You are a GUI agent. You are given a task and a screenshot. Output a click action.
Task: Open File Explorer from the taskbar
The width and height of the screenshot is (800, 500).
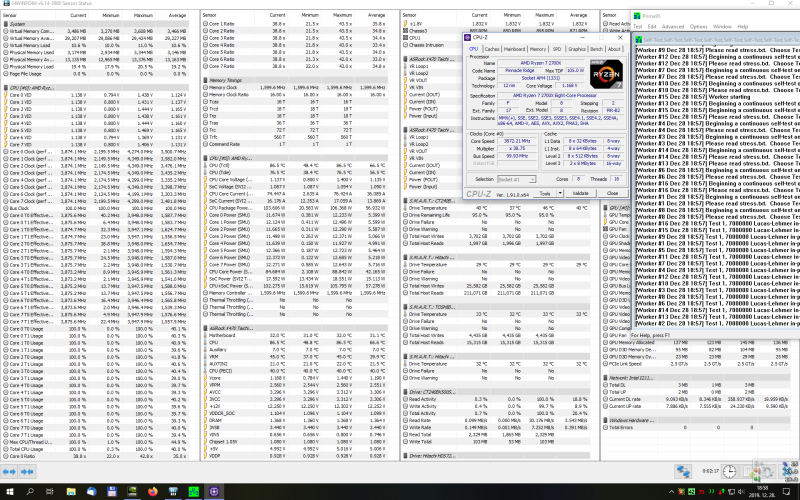click(71, 492)
